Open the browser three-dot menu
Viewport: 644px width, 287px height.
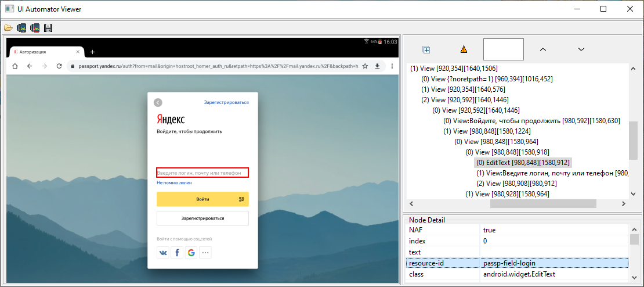pyautogui.click(x=392, y=66)
